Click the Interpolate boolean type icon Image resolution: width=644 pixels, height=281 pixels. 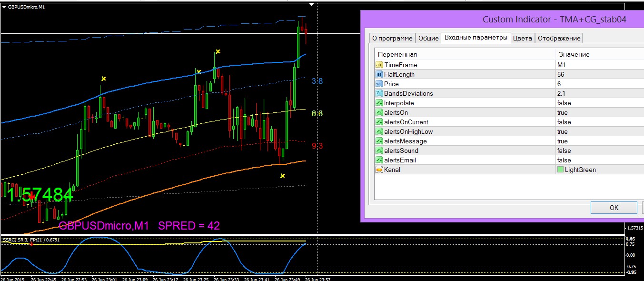click(379, 103)
